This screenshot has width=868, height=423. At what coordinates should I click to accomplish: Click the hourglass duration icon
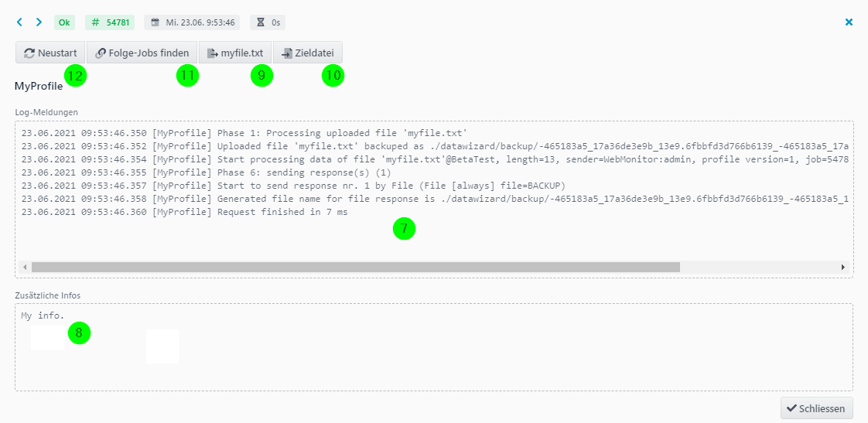click(261, 22)
